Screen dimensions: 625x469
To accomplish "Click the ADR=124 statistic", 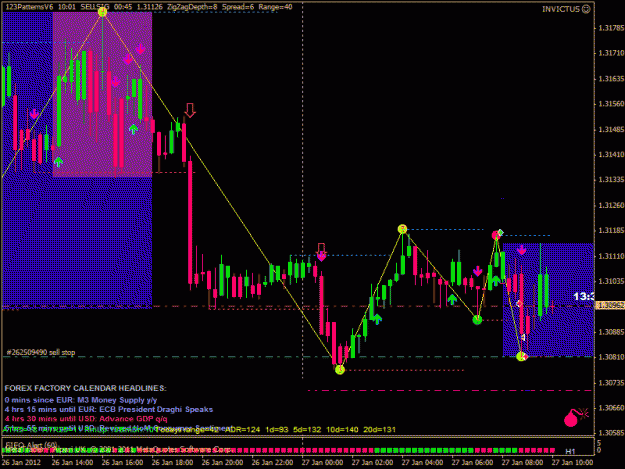I will point(242,430).
